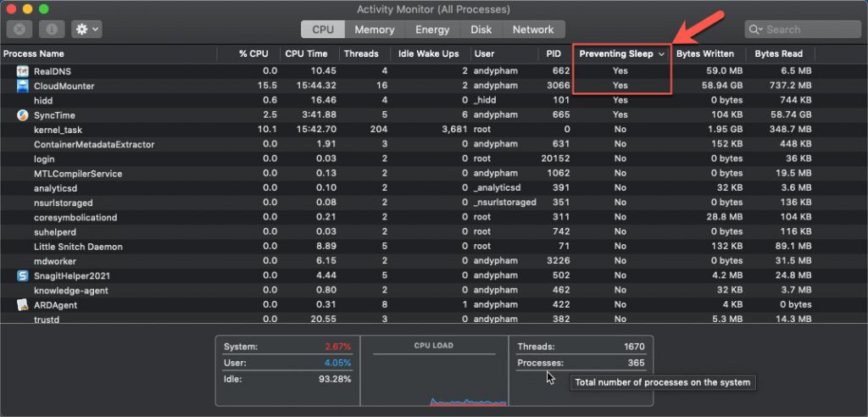Click the ARDAgent process icon
The height and width of the screenshot is (417, 868).
click(x=23, y=305)
